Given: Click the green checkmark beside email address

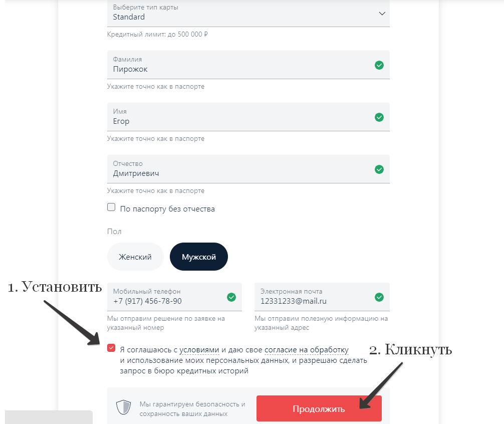Looking at the screenshot, I should pos(379,297).
